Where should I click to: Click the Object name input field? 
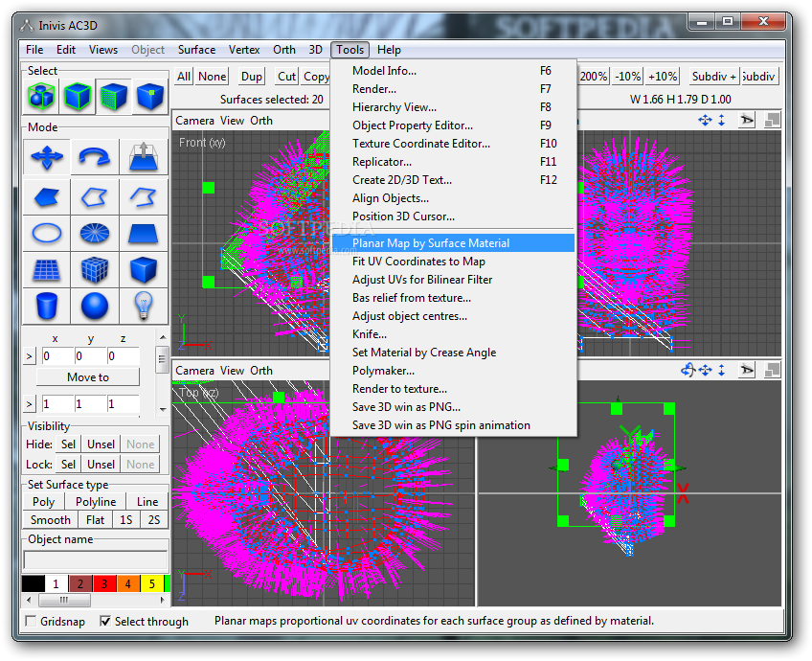click(x=96, y=560)
